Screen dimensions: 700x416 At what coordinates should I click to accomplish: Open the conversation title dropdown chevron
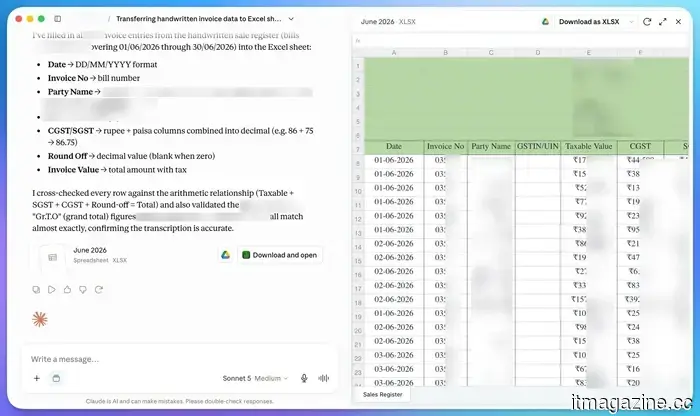click(291, 19)
